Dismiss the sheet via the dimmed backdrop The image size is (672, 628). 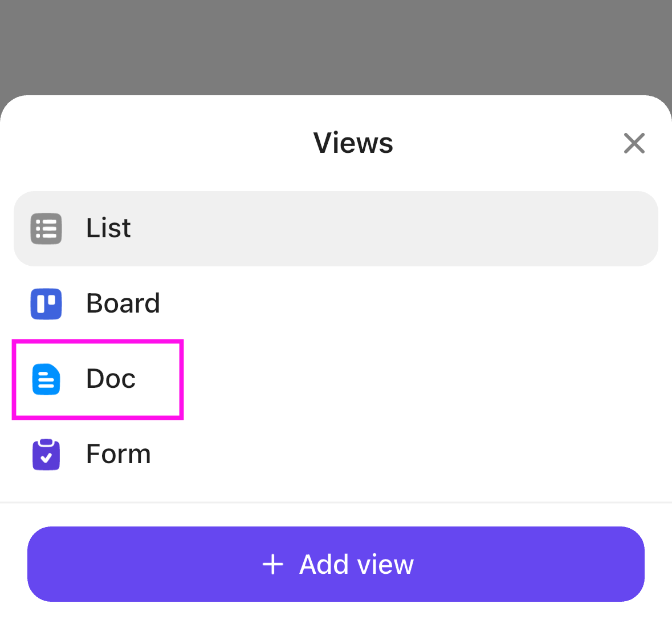[x=336, y=46]
